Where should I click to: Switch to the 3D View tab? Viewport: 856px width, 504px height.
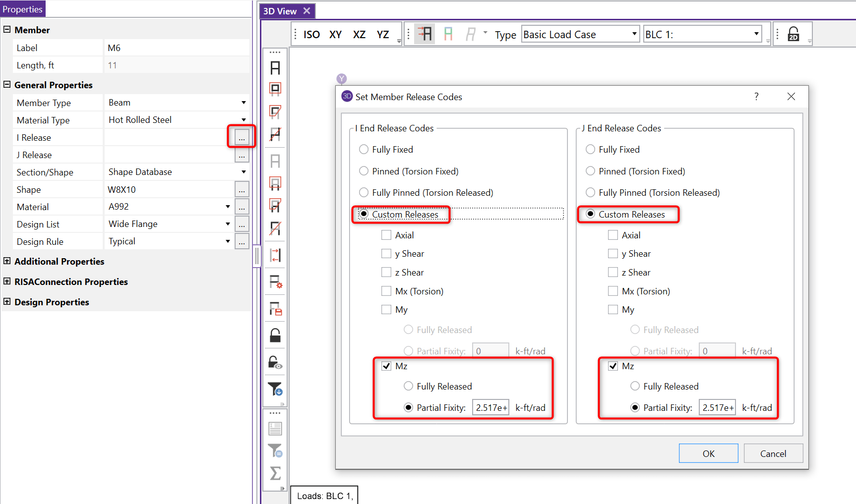(280, 11)
